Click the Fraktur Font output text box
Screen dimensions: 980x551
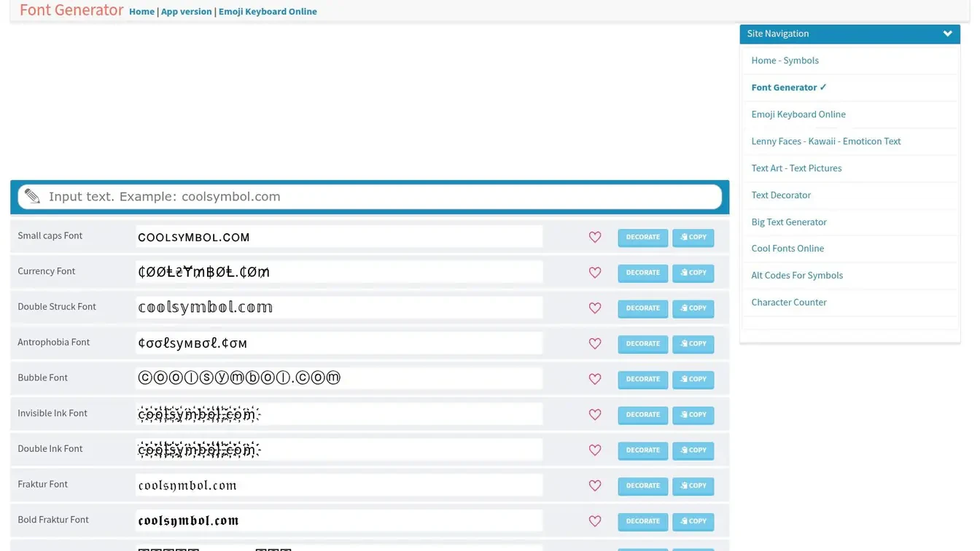pyautogui.click(x=339, y=485)
